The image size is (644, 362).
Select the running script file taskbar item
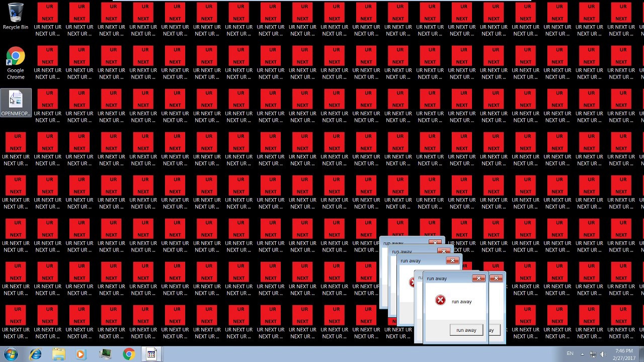[x=151, y=354]
